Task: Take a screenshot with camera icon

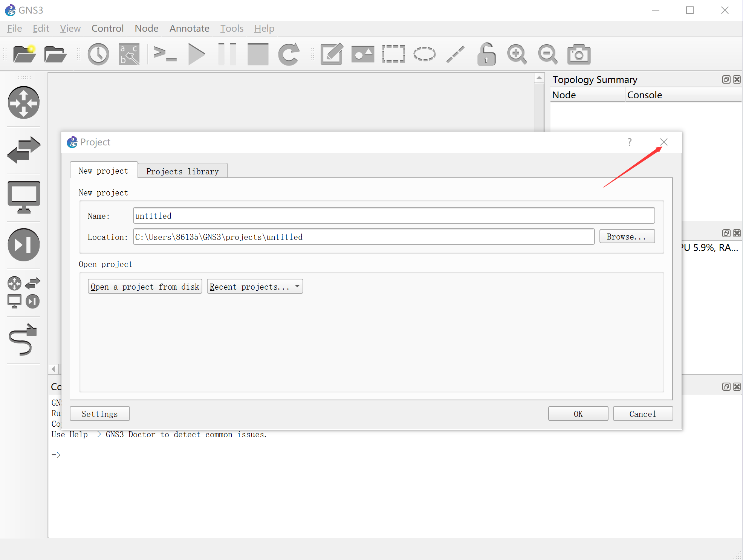Action: click(x=579, y=54)
